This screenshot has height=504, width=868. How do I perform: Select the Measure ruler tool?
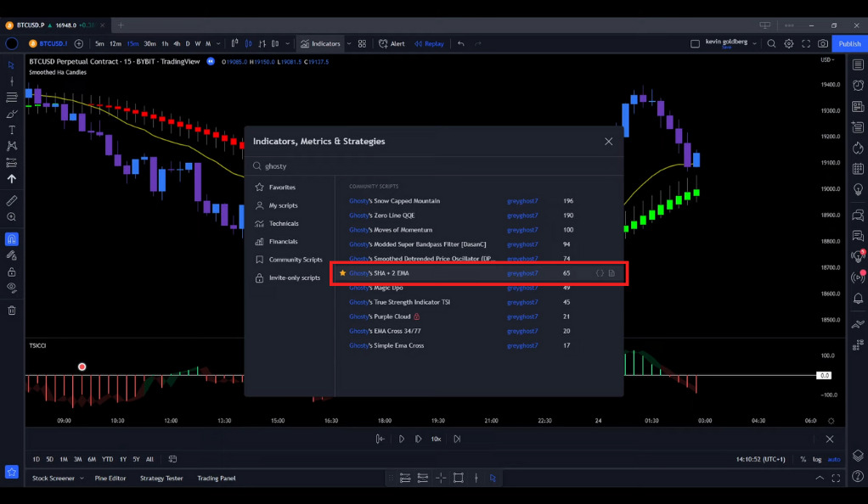(x=12, y=200)
